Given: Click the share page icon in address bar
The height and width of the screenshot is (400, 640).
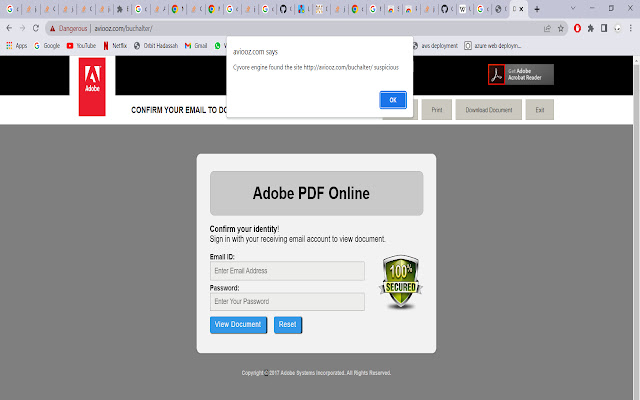Looking at the screenshot, I should (547, 28).
